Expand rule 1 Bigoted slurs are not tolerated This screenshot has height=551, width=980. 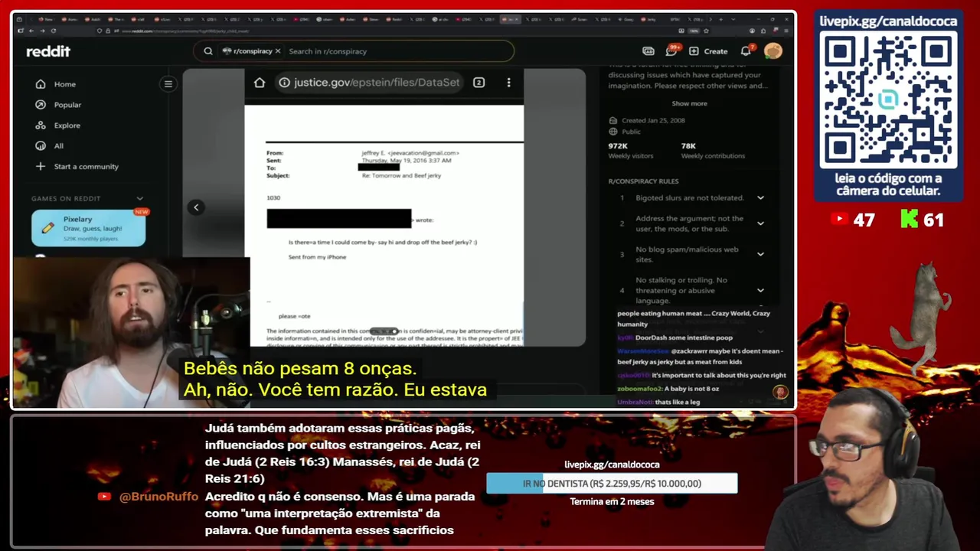click(760, 198)
